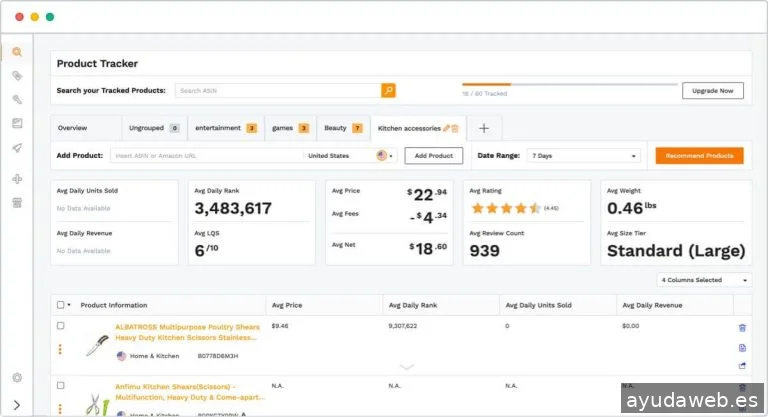This screenshot has height=417, width=768.
Task: Expand the 4 Columns Selected dropdown
Action: pyautogui.click(x=705, y=280)
